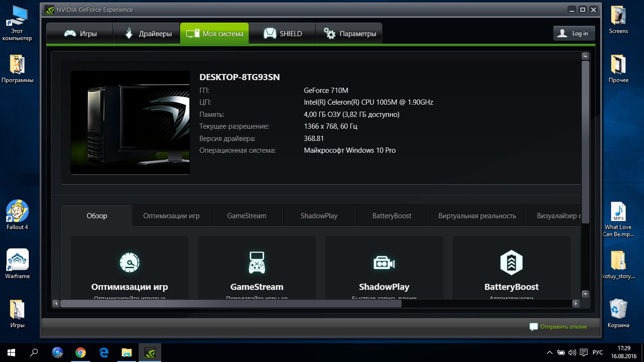Go to the Параметры settings tab
Viewport: 644px width, 362px height.
(349, 34)
